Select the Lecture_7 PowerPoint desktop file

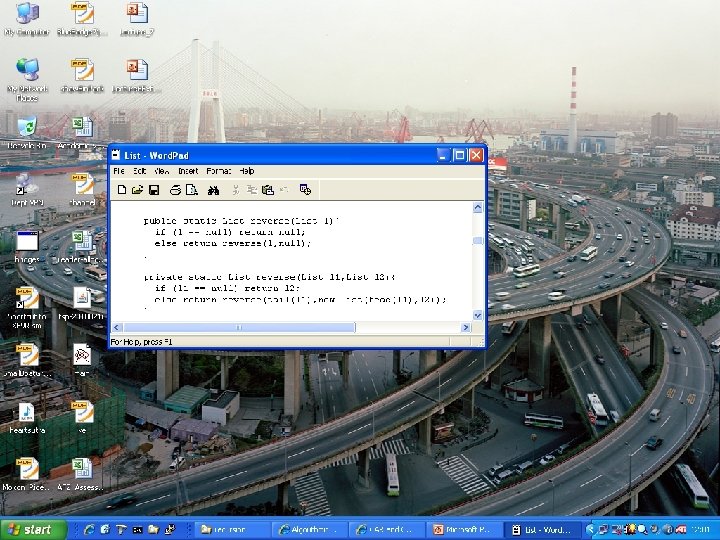click(x=136, y=19)
